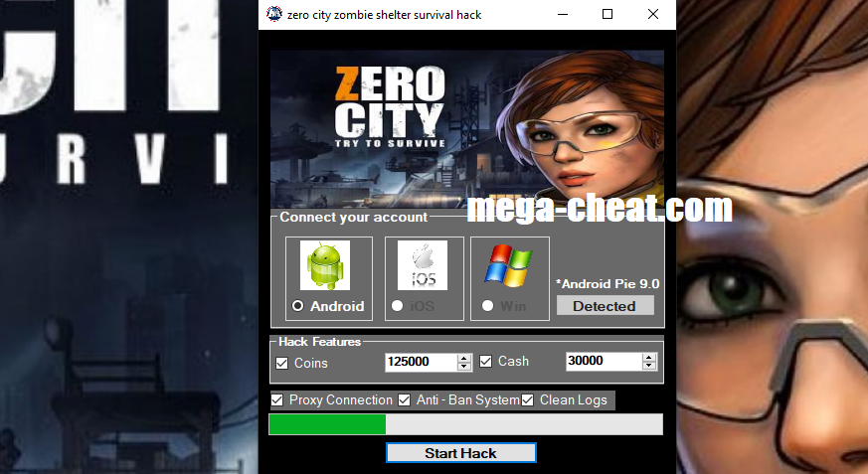Click the Cash amount field showing 30000

[604, 361]
